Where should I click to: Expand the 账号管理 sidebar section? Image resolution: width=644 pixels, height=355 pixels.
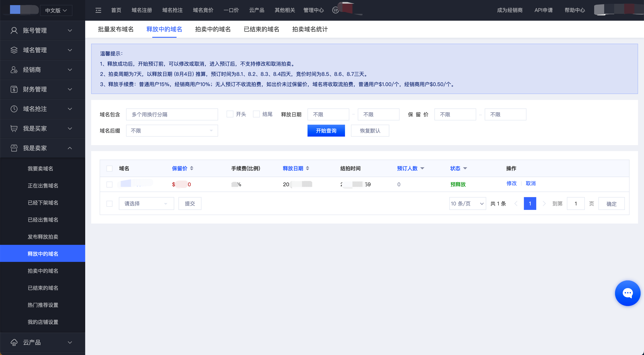(43, 30)
